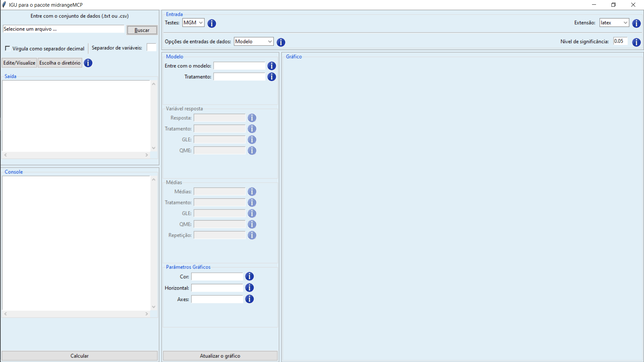Click Atualizar o gráfico button
Viewport: 644px width, 362px height.
click(x=220, y=356)
